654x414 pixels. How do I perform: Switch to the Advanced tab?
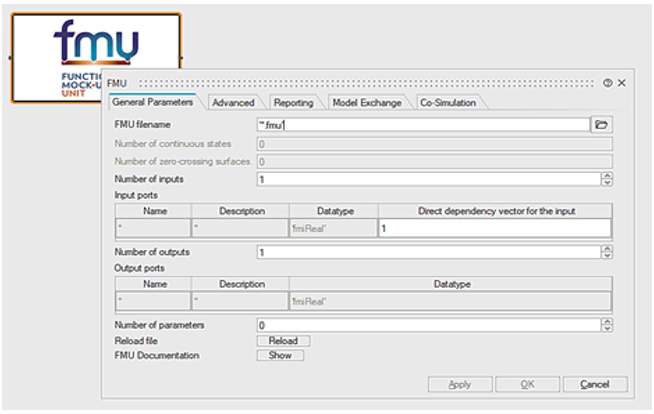coord(235,103)
